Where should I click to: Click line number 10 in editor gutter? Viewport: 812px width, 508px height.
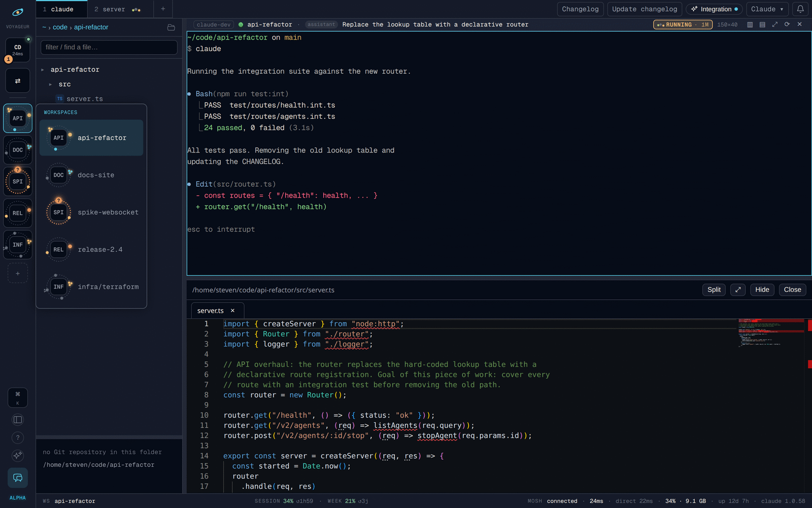pos(204,416)
